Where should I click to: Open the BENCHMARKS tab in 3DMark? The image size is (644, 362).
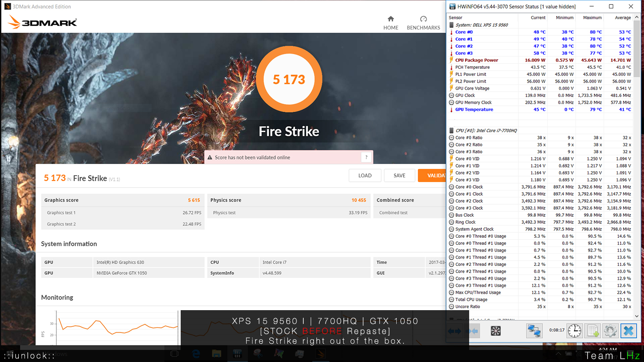click(x=423, y=23)
